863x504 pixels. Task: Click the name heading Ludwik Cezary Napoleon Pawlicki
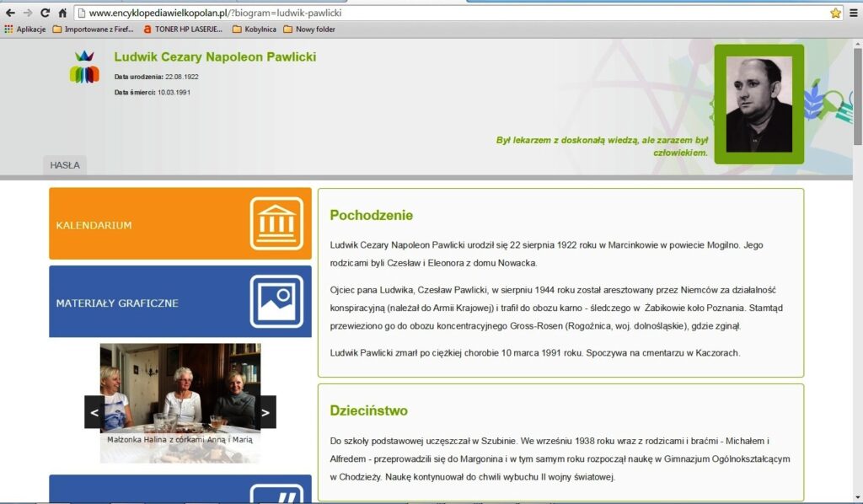215,56
